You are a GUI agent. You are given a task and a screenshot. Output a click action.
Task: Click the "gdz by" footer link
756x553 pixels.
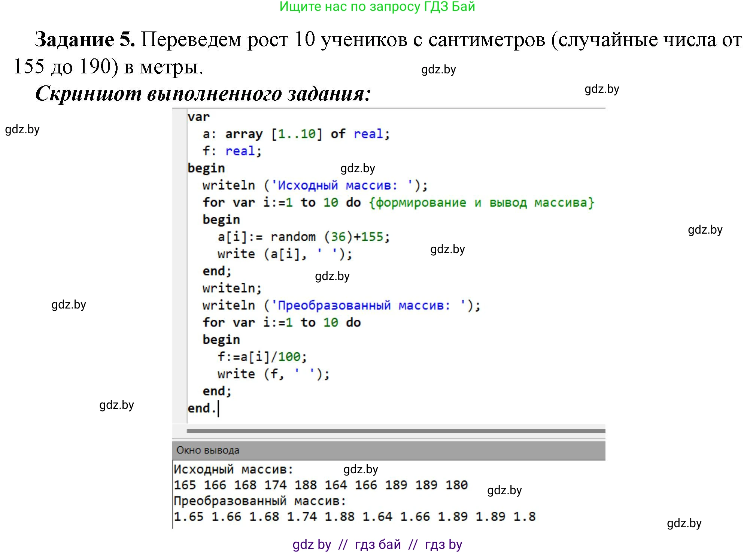pyautogui.click(x=312, y=544)
